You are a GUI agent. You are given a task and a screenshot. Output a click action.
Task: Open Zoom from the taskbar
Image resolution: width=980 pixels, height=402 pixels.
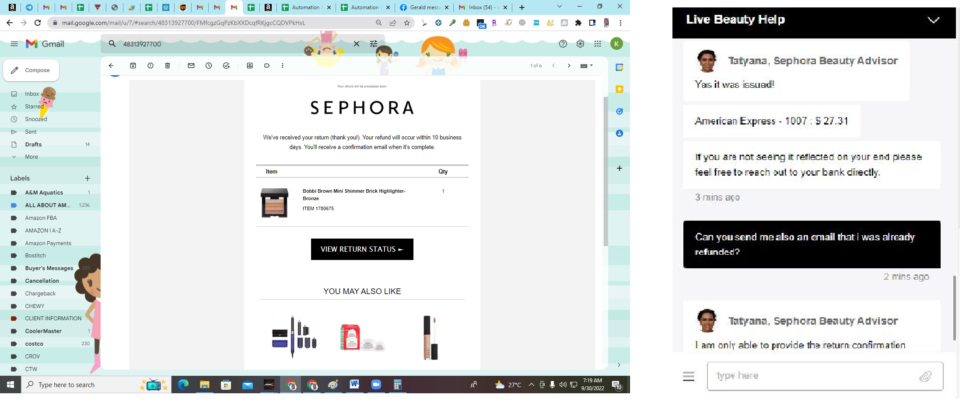click(376, 385)
